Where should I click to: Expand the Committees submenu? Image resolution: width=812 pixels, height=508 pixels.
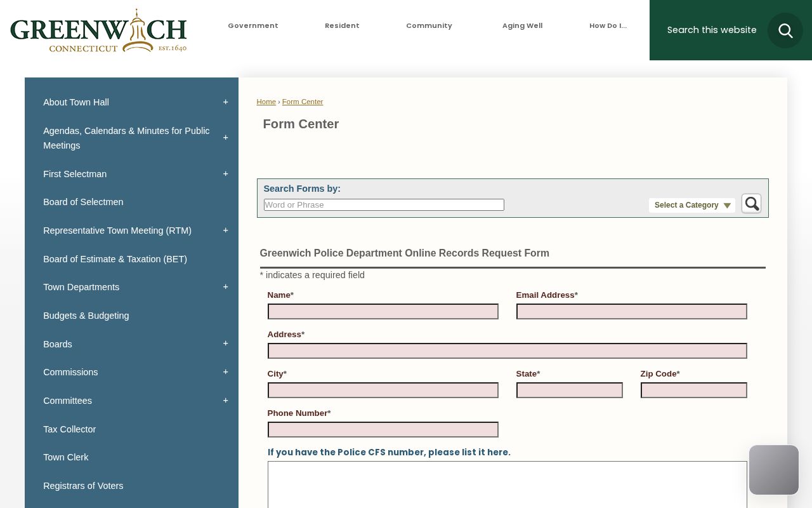[x=225, y=401]
